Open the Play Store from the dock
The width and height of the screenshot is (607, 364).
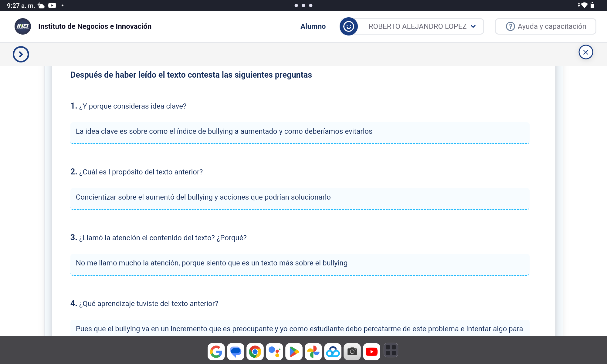pyautogui.click(x=294, y=352)
